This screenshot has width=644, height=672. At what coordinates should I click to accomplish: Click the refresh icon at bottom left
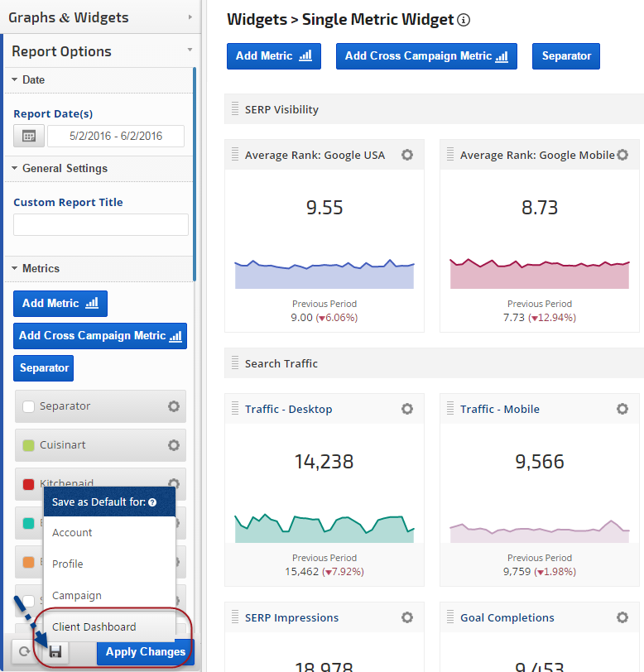tap(24, 652)
